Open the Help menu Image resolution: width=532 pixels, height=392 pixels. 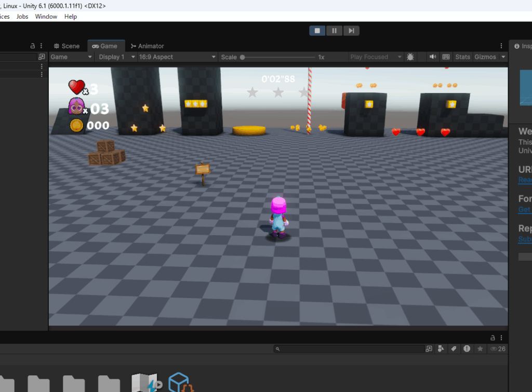click(x=71, y=17)
